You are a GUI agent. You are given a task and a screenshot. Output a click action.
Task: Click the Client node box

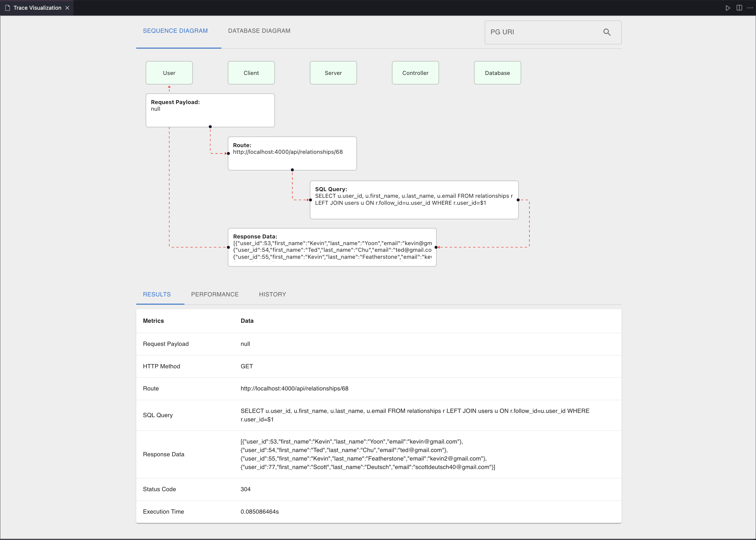pyautogui.click(x=251, y=73)
